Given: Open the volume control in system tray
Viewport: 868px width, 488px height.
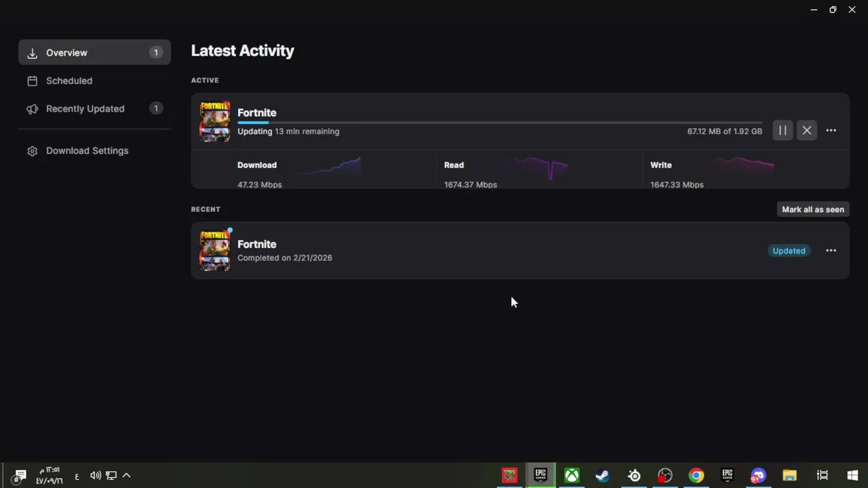Looking at the screenshot, I should [96, 476].
